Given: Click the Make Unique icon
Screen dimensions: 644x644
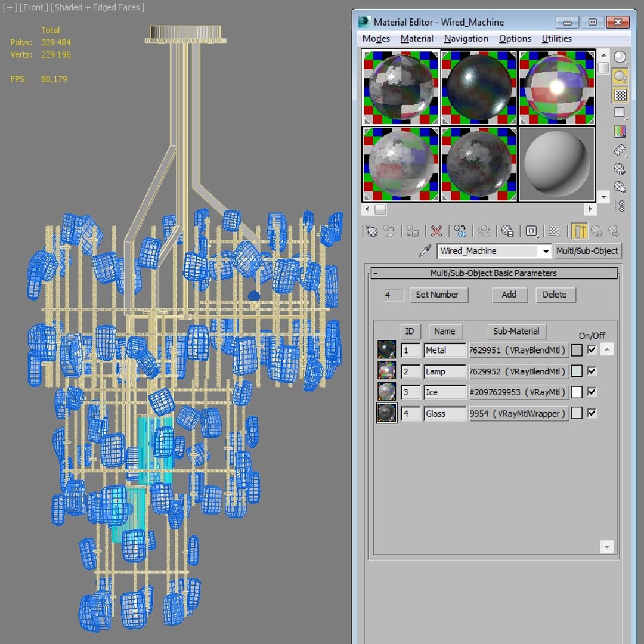Looking at the screenshot, I should coord(484,231).
